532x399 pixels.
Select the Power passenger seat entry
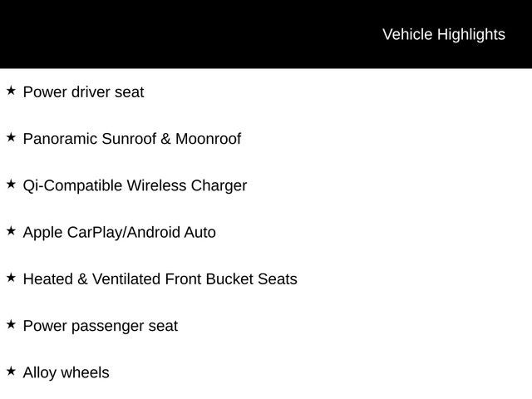point(100,327)
